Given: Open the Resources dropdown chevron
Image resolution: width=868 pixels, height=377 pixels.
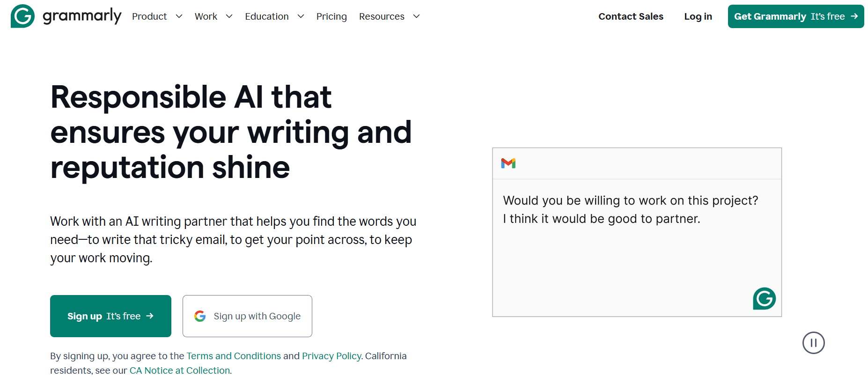Looking at the screenshot, I should (416, 16).
